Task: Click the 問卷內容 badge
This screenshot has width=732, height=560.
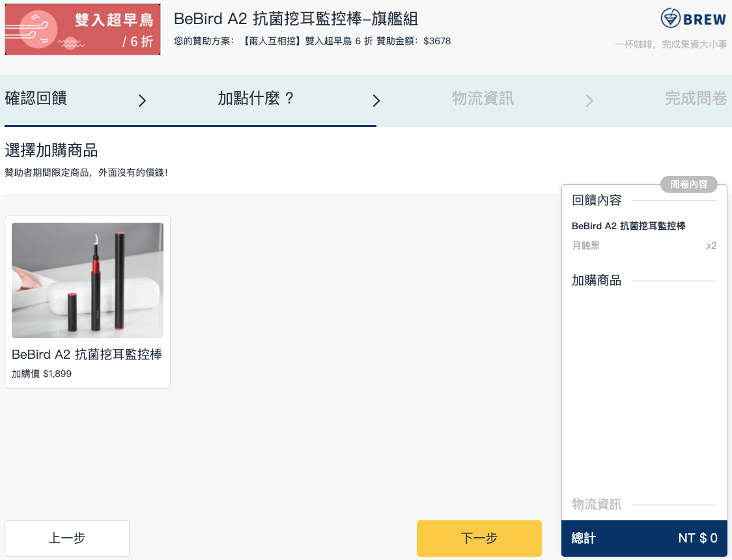Action: (688, 184)
